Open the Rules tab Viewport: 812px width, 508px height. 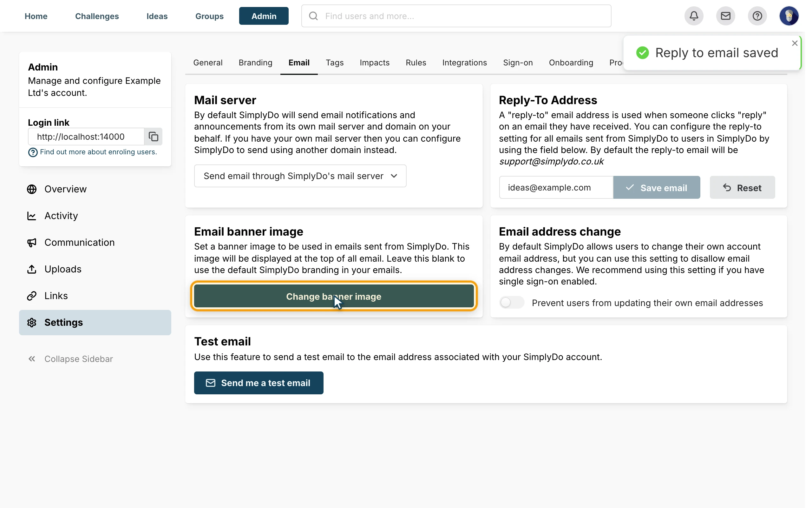(x=416, y=63)
